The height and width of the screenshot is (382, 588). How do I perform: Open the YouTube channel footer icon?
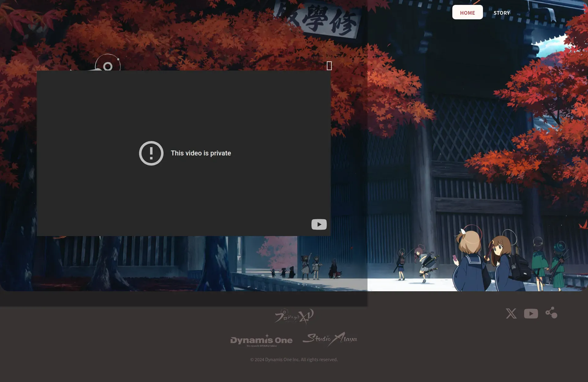531,314
